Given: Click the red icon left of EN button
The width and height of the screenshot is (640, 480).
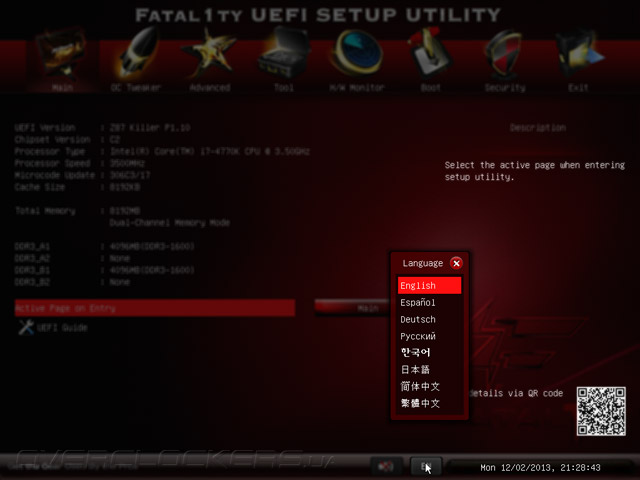Looking at the screenshot, I should point(385,467).
